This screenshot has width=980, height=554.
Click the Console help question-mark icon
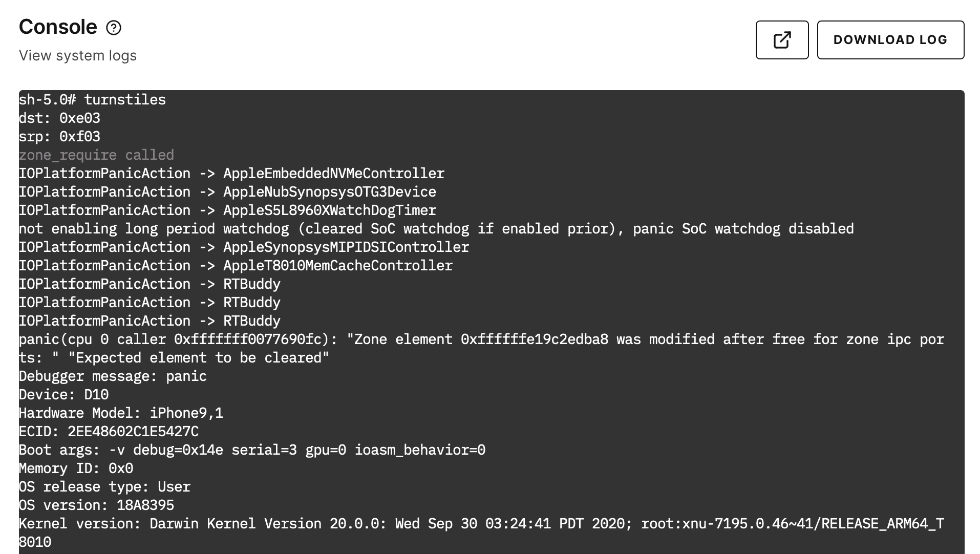(114, 28)
